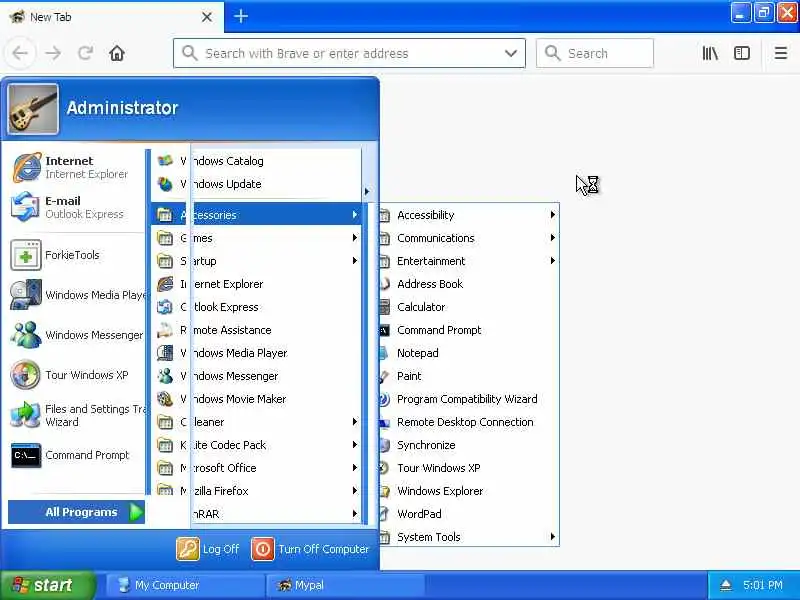Click the Search box in toolbar
This screenshot has width=800, height=600.
click(594, 53)
